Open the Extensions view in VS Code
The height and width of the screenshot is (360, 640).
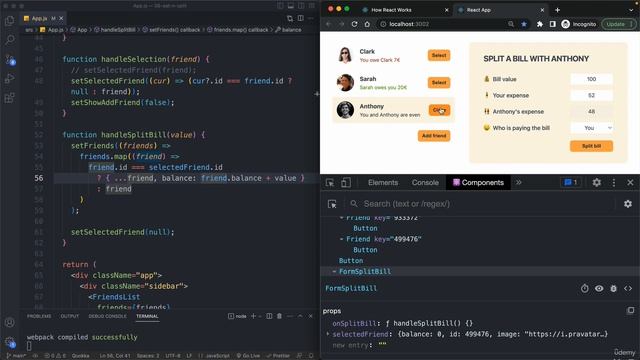[9, 98]
